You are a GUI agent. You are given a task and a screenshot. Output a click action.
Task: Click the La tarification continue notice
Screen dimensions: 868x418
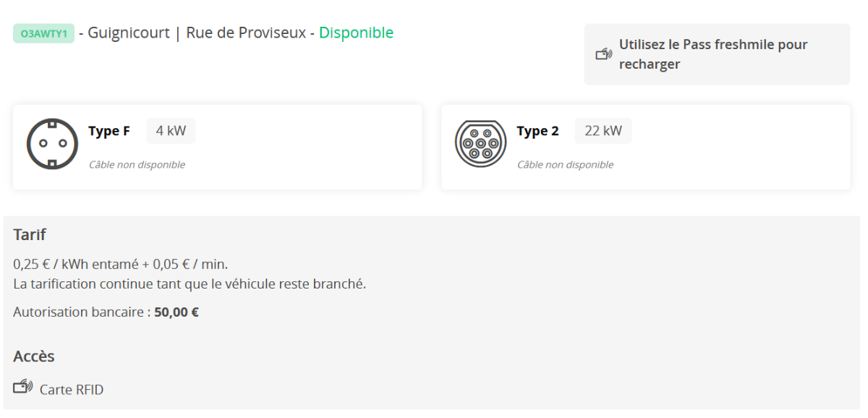click(190, 283)
